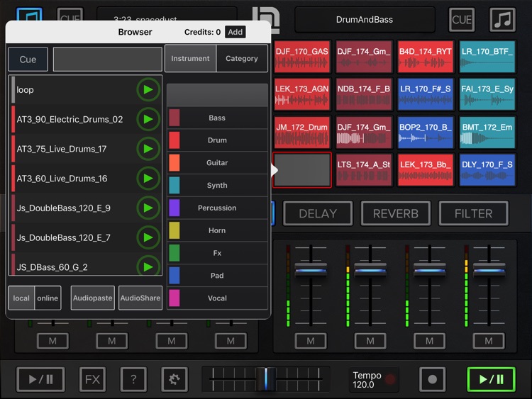Preview AT3_90_Electric_Drums_02 with its play icon
The height and width of the screenshot is (399, 532).
[148, 119]
